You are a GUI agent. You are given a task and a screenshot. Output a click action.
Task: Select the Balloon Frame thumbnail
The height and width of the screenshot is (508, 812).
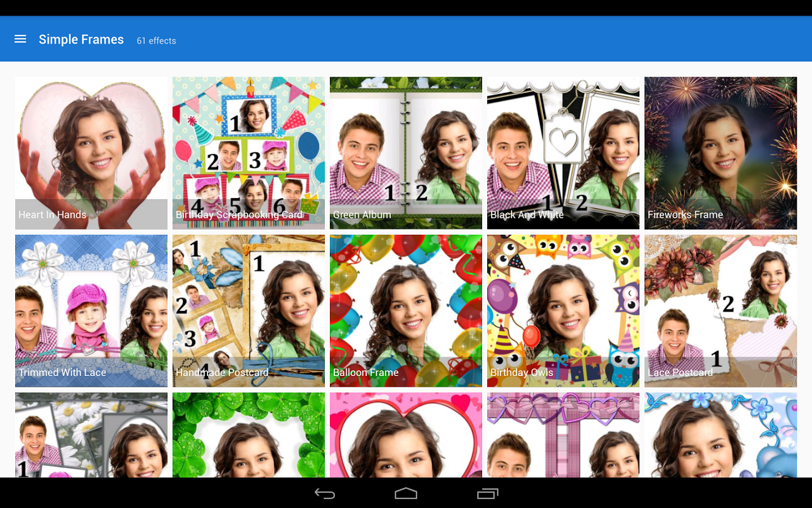(x=405, y=310)
